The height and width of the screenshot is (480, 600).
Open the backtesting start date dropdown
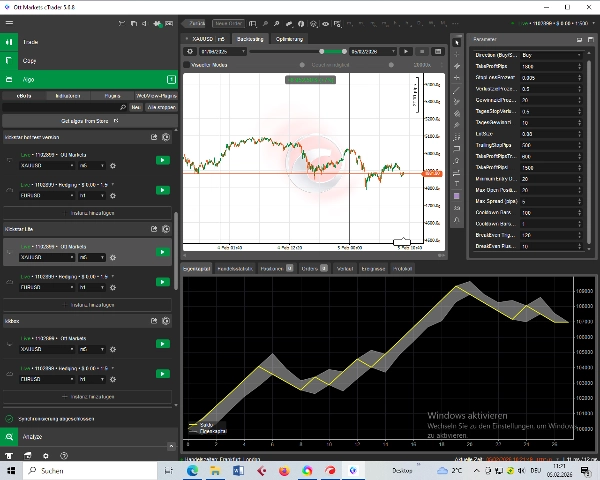[x=223, y=51]
